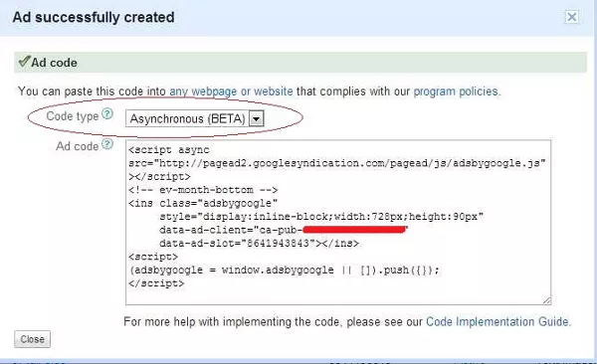Click the text area resize grip corner
The width and height of the screenshot is (597, 364).
pos(546,300)
